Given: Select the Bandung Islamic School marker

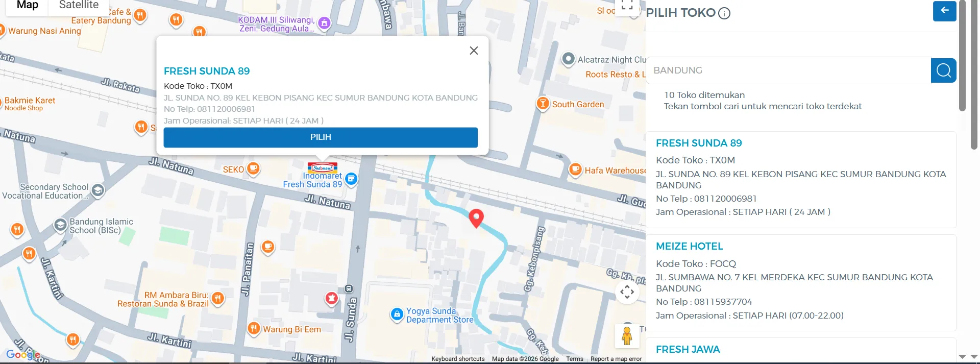Looking at the screenshot, I should 60,225.
